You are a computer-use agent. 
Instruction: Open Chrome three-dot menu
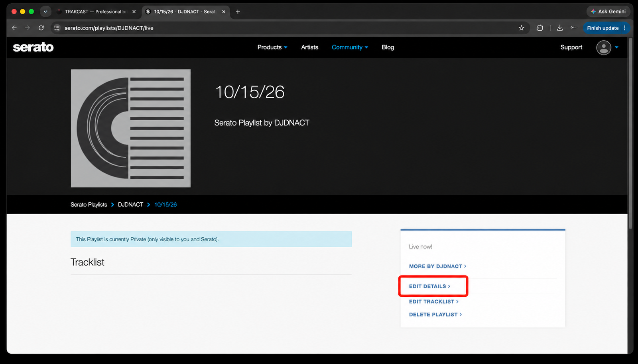[624, 28]
